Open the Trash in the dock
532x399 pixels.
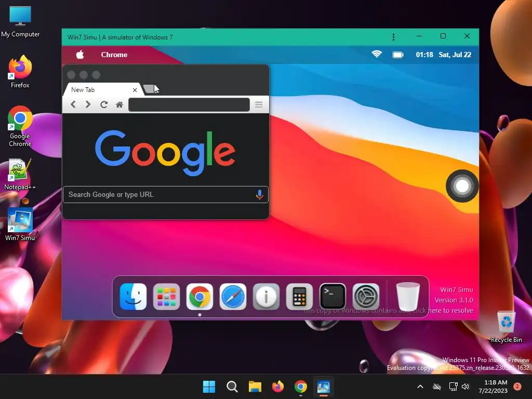click(408, 297)
